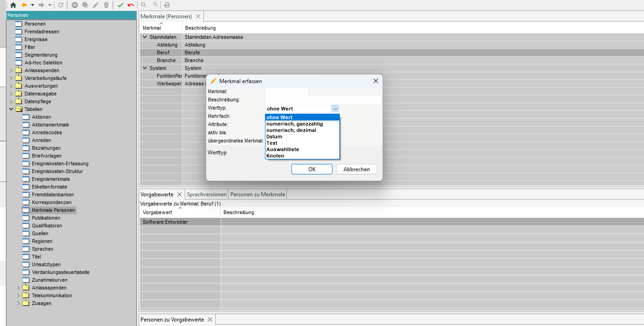
Task: Open the Personen zu Merkmale tab
Action: point(257,195)
